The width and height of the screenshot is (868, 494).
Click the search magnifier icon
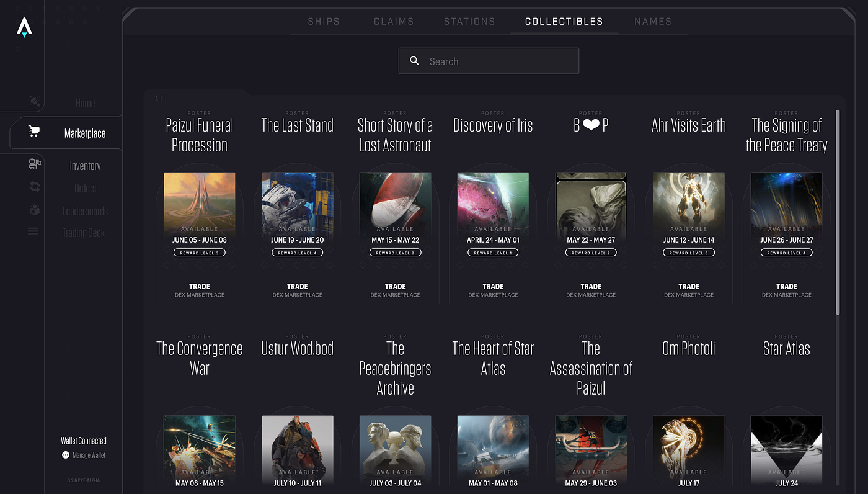[x=414, y=60]
